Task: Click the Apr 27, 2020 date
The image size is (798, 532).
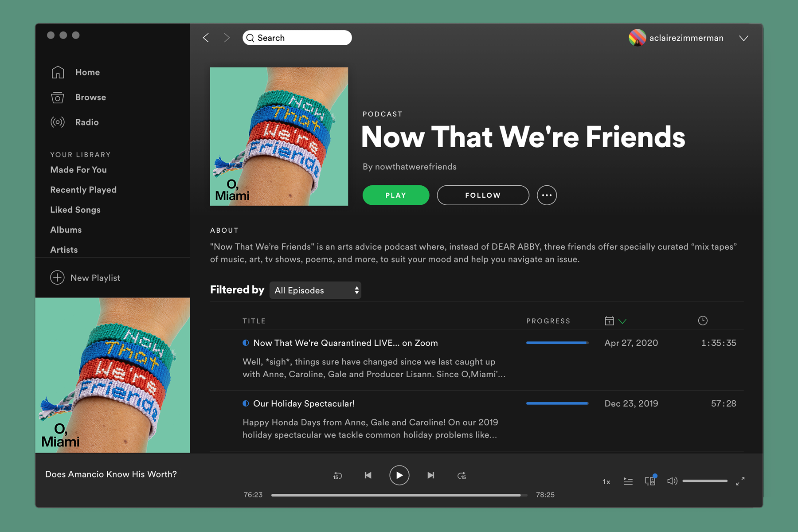Action: [x=631, y=343]
